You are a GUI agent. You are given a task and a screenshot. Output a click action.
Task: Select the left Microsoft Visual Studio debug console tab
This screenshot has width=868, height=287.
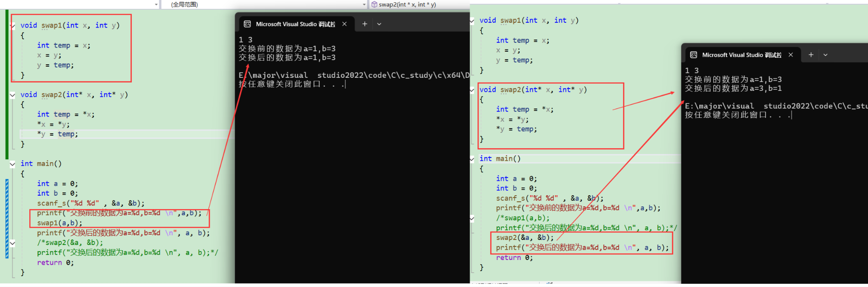[296, 24]
